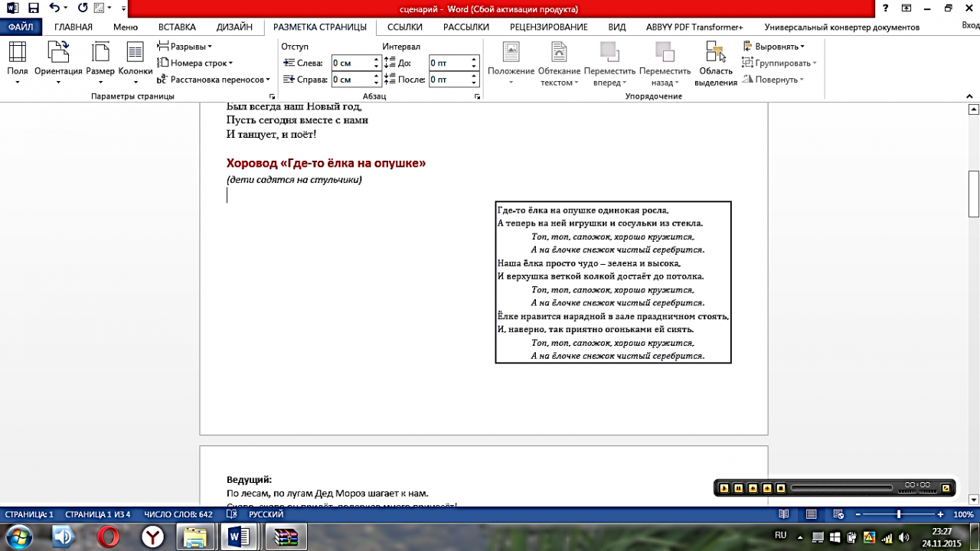Screen dimensions: 980x551
Task: Open the Поля margins button
Action: point(18,64)
